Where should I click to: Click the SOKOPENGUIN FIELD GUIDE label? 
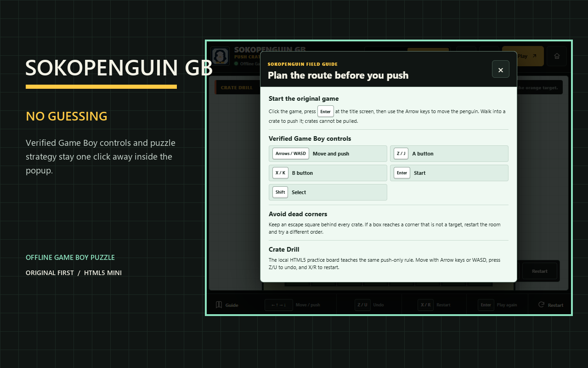(x=303, y=64)
